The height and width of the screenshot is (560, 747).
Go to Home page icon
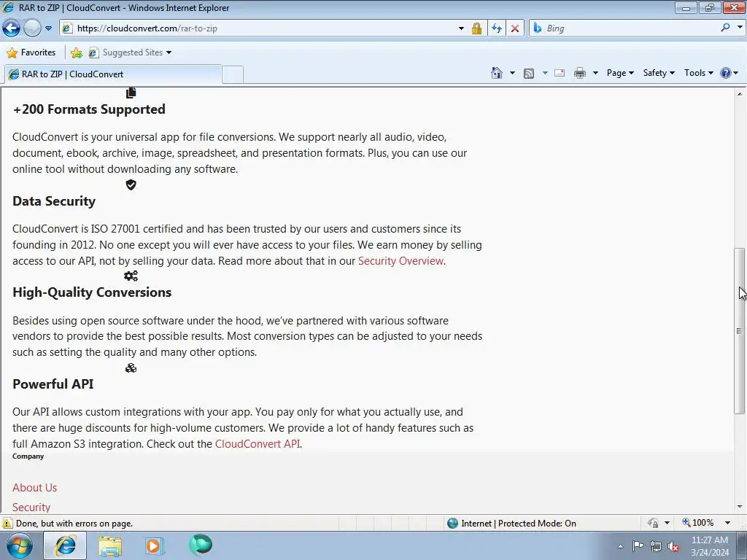click(496, 73)
